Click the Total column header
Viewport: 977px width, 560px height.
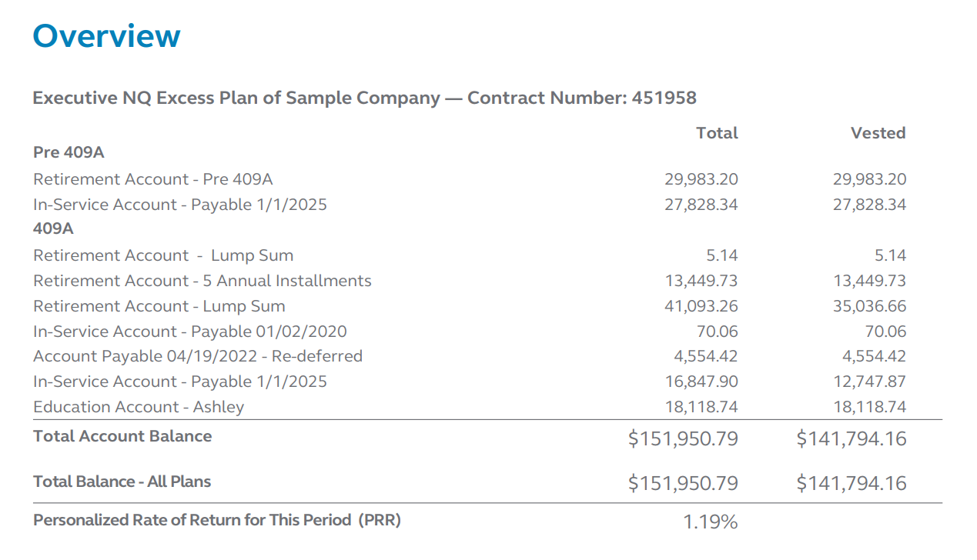coord(716,133)
